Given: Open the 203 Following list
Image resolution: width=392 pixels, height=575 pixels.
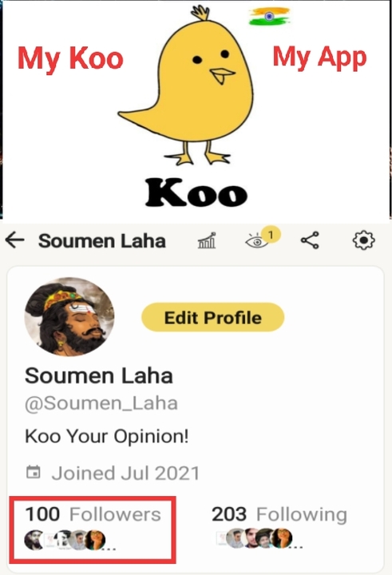Looking at the screenshot, I should (x=279, y=514).
